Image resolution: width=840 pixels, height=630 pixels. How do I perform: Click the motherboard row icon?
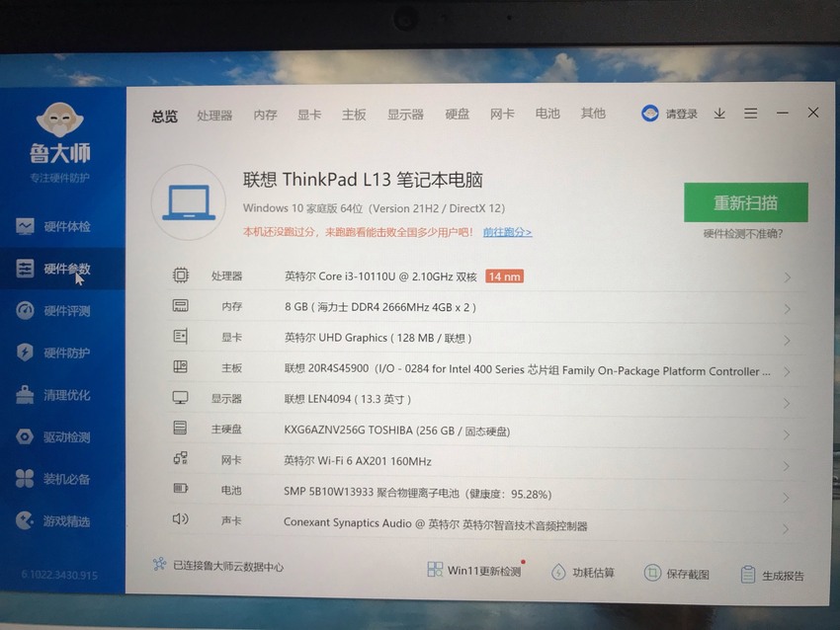181,367
